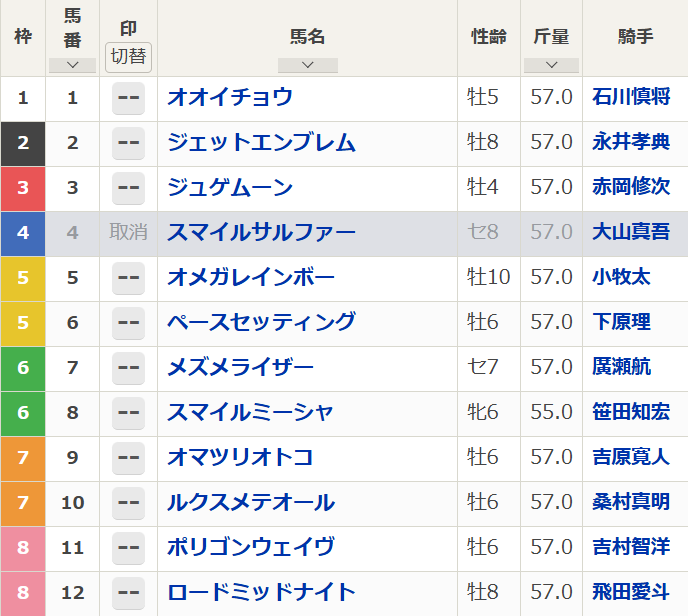Open mark selector for スマイルミーシャ
Screen dimensions: 688x616
click(128, 413)
